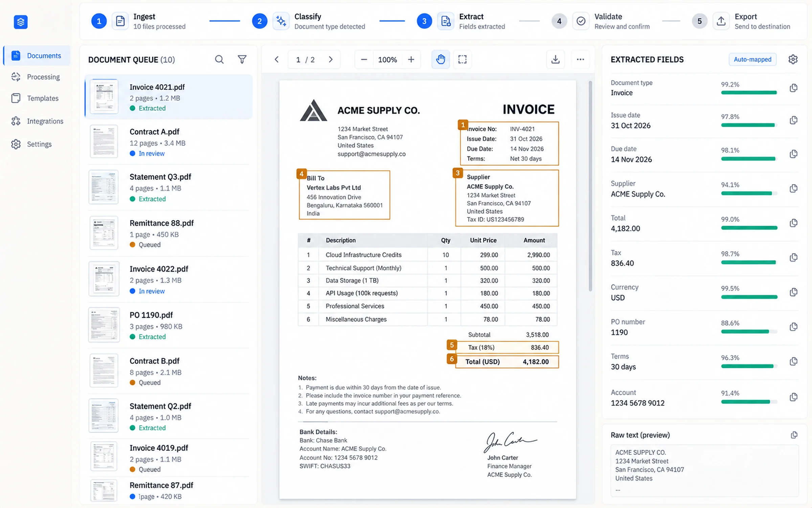The height and width of the screenshot is (508, 812).
Task: Select Remittance 88.pdf in the queue
Action: [168, 234]
